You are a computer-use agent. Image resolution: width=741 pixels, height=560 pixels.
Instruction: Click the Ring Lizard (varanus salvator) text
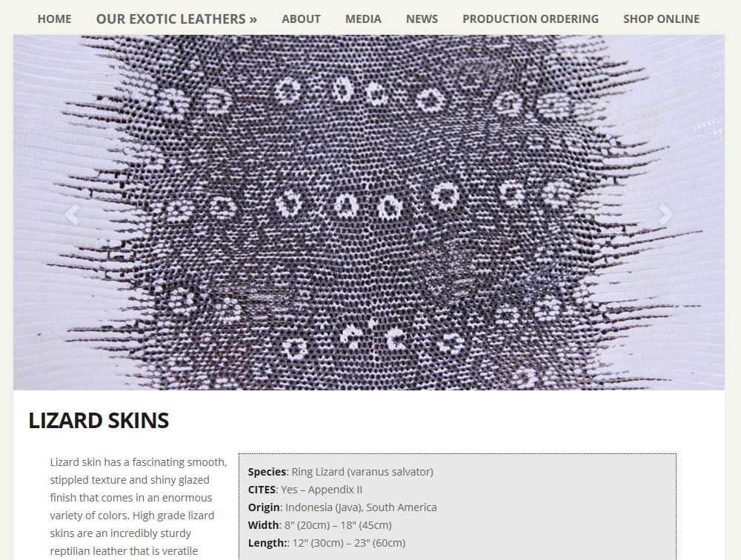pyautogui.click(x=362, y=472)
